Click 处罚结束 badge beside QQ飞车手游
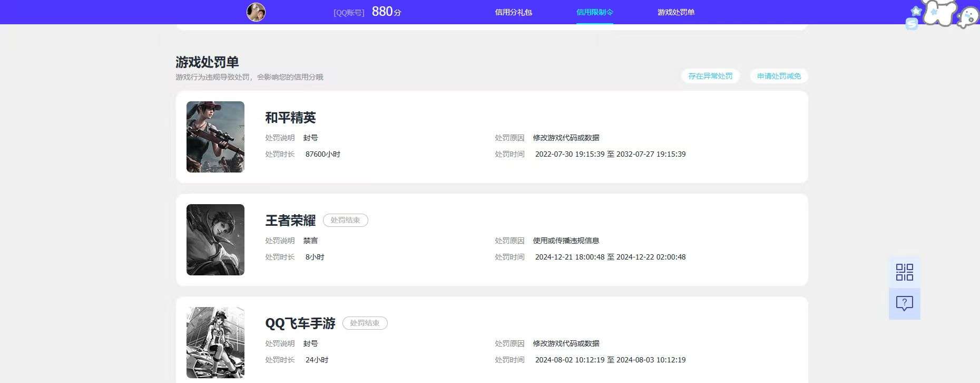This screenshot has width=980, height=383. (x=365, y=323)
